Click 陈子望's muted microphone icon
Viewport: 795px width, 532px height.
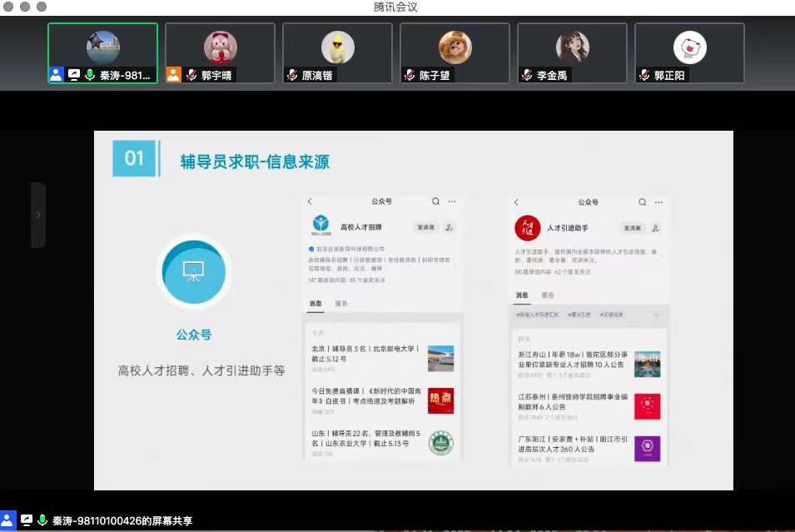(410, 75)
